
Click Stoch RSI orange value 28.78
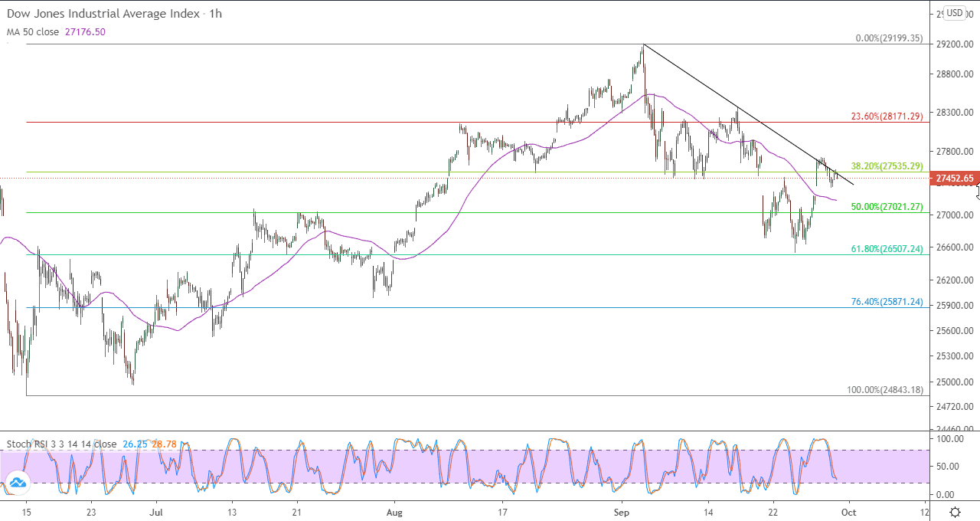tap(165, 444)
